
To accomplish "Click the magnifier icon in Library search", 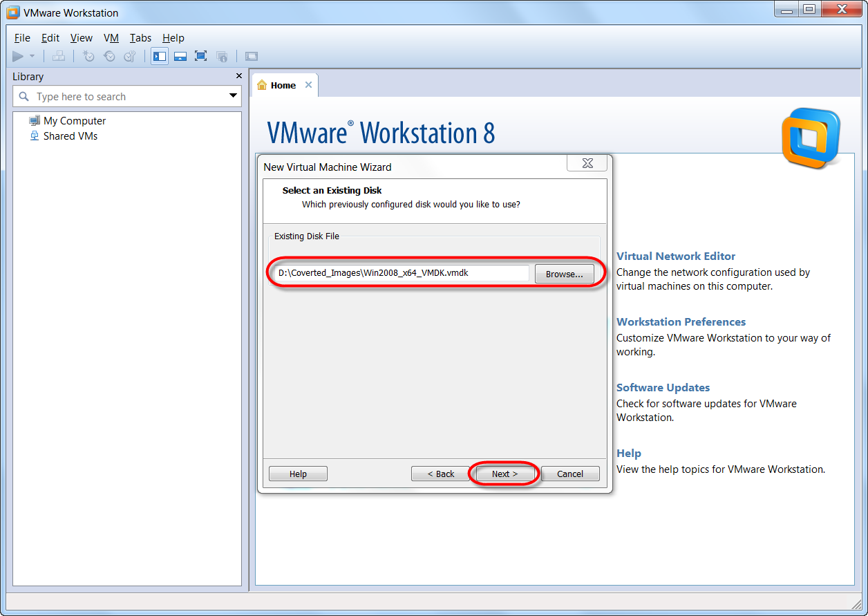I will (24, 97).
